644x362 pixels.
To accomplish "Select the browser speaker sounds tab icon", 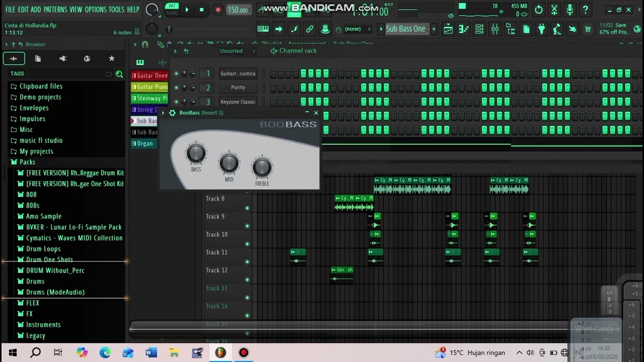I will (x=63, y=59).
